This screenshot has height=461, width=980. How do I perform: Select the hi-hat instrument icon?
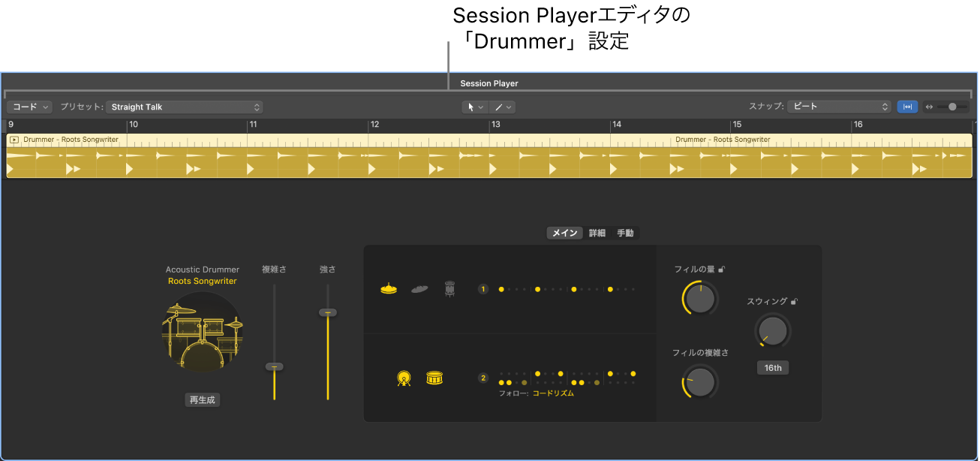[389, 288]
